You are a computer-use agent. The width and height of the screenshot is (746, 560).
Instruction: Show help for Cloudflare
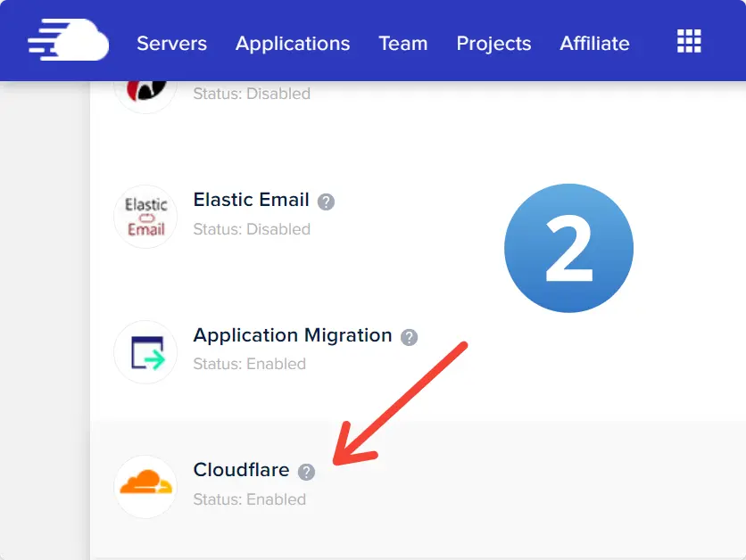(x=306, y=472)
